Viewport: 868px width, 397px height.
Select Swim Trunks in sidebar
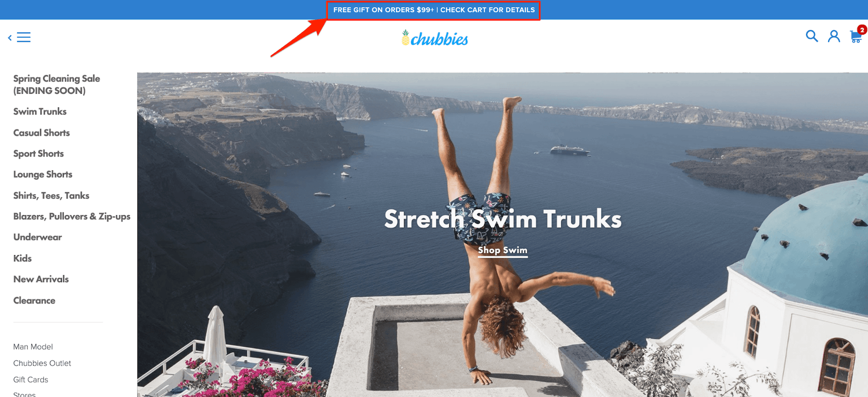coord(40,111)
